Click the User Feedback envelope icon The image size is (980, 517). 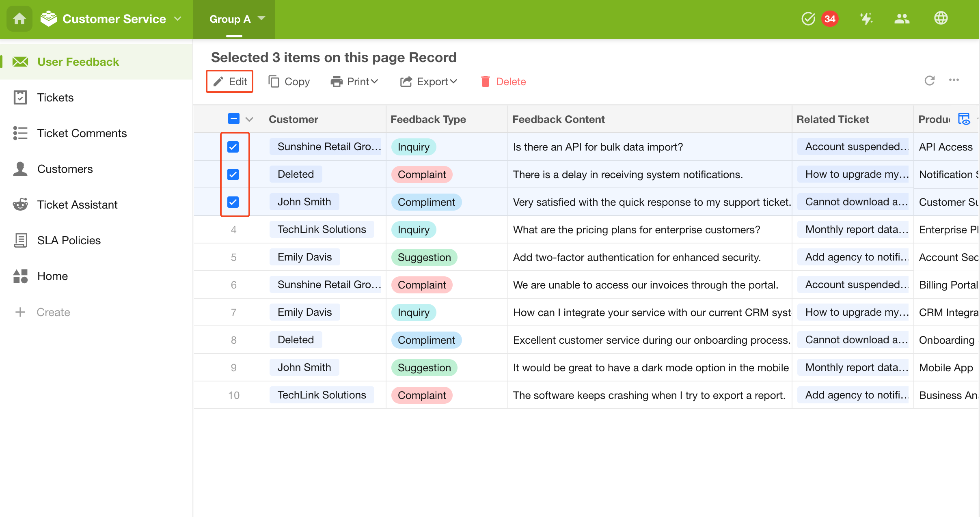[20, 62]
